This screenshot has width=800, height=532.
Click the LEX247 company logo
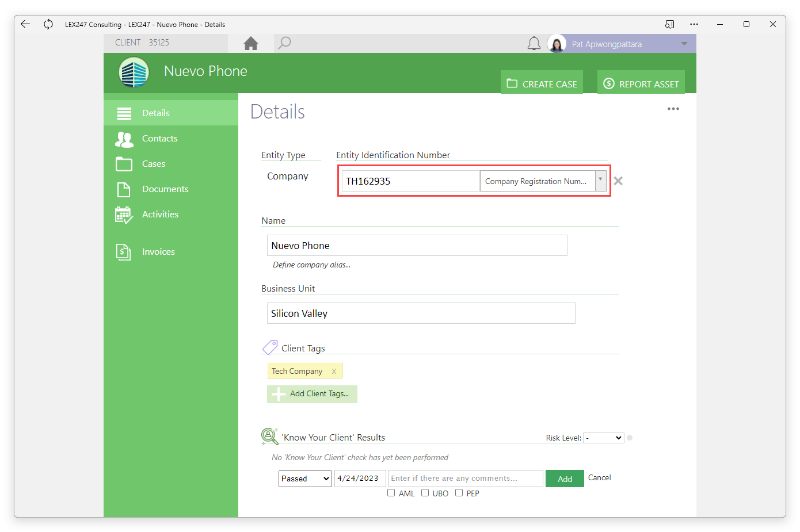[x=134, y=72]
